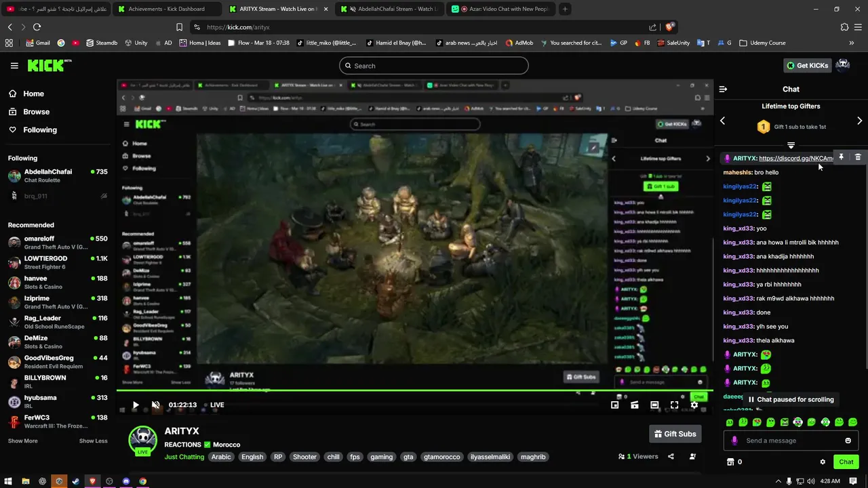The image size is (868, 488).
Task: Bookmark this page icon in address bar
Action: (179, 27)
